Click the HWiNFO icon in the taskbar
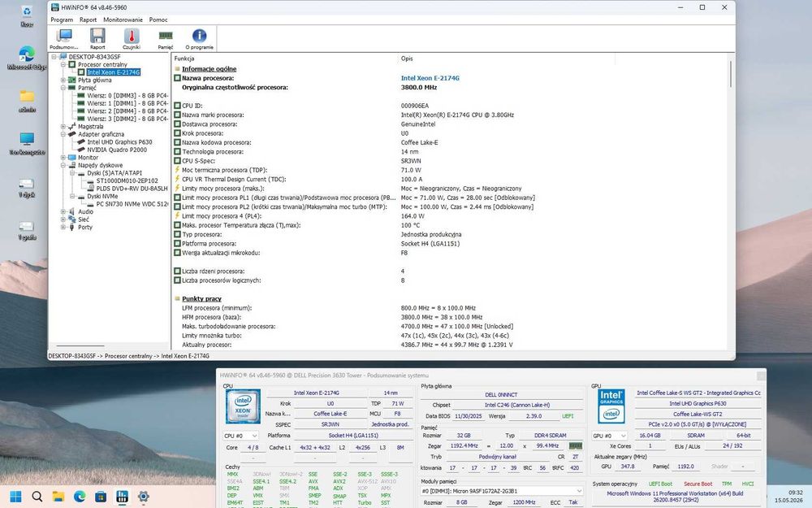This screenshot has width=812, height=508. point(122,497)
